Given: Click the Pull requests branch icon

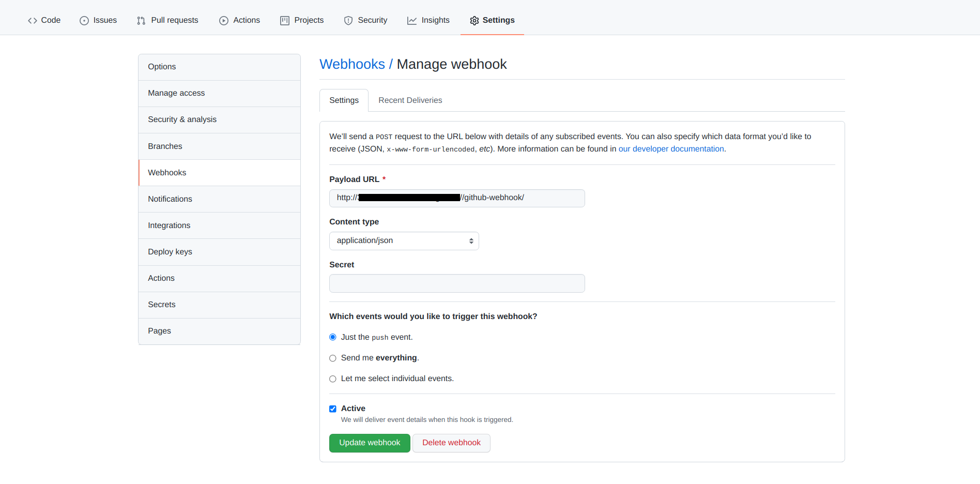Looking at the screenshot, I should click(141, 21).
